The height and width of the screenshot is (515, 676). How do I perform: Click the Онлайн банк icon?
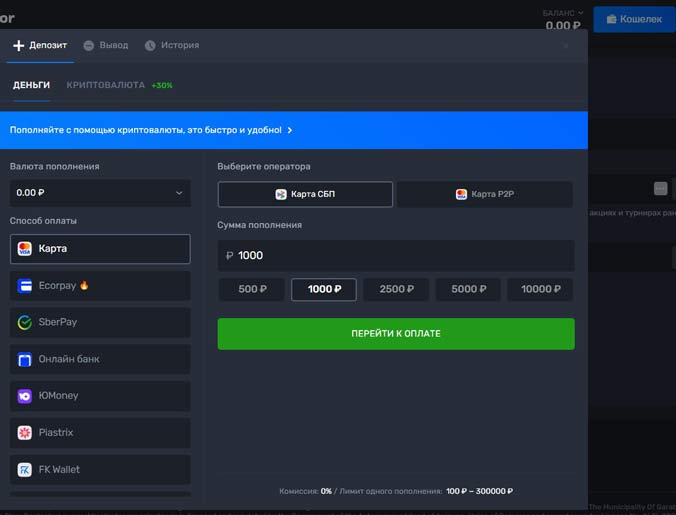25,359
